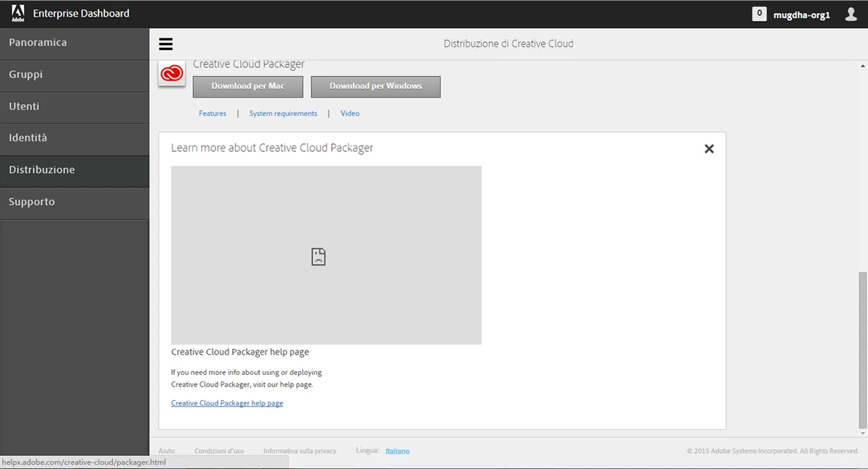Screen dimensions: 868x469
Task: Toggle the hamburger menu icon
Action: 166,44
